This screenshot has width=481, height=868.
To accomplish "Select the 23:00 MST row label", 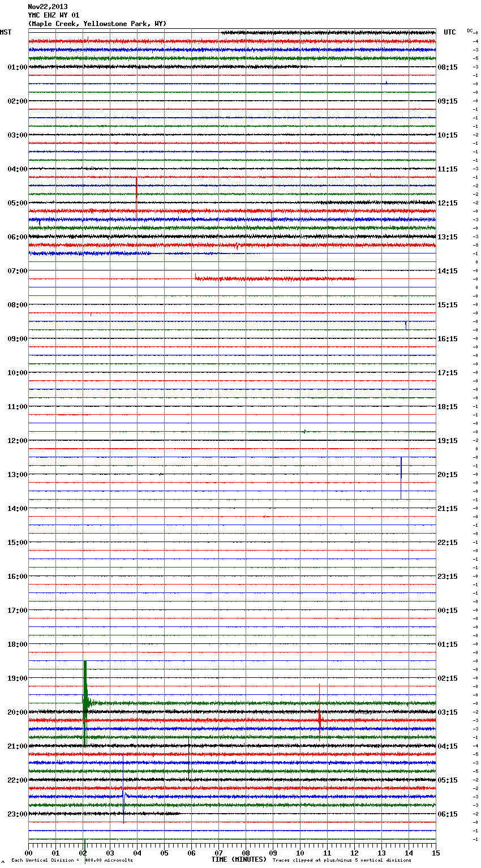I will pyautogui.click(x=18, y=814).
